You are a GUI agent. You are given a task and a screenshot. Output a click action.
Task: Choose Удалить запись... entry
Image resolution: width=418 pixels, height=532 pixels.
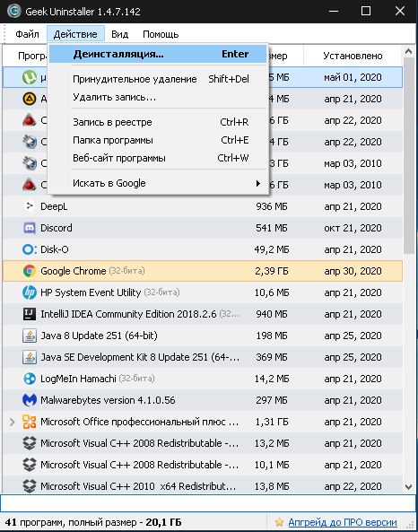(x=158, y=98)
